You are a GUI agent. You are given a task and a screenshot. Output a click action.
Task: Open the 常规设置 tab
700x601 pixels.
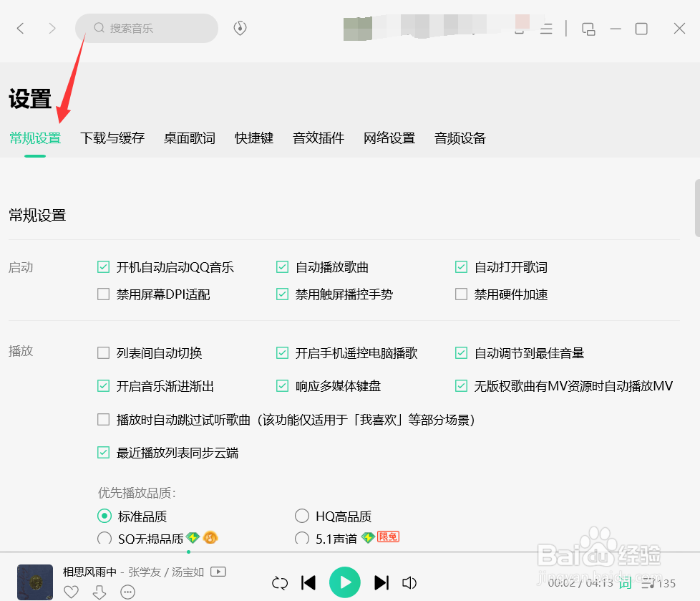point(35,138)
